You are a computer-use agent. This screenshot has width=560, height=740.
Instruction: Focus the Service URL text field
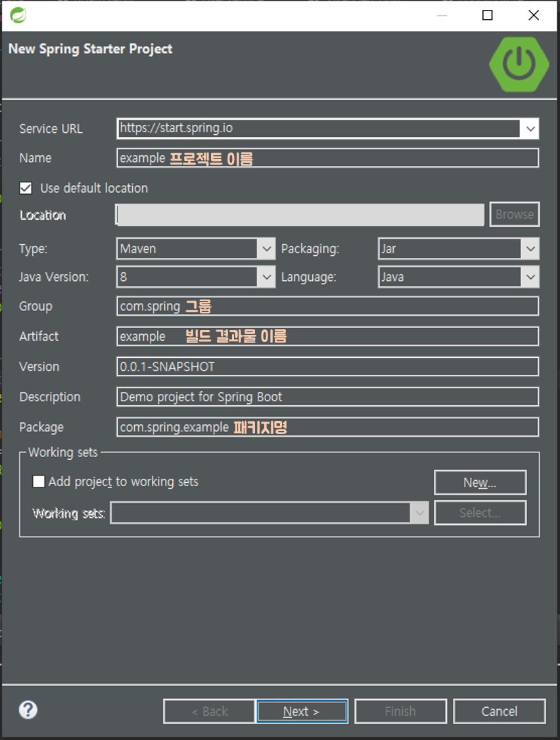click(x=318, y=128)
